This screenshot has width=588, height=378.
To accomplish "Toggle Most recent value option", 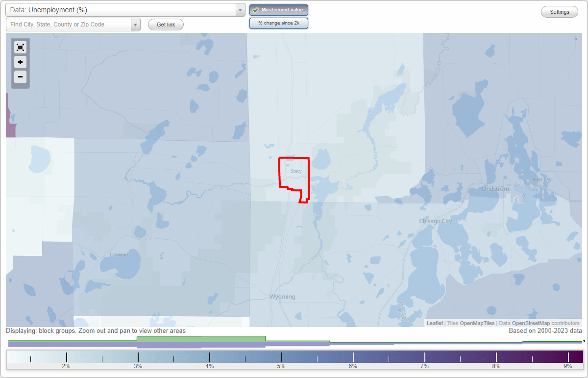I will coord(279,10).
